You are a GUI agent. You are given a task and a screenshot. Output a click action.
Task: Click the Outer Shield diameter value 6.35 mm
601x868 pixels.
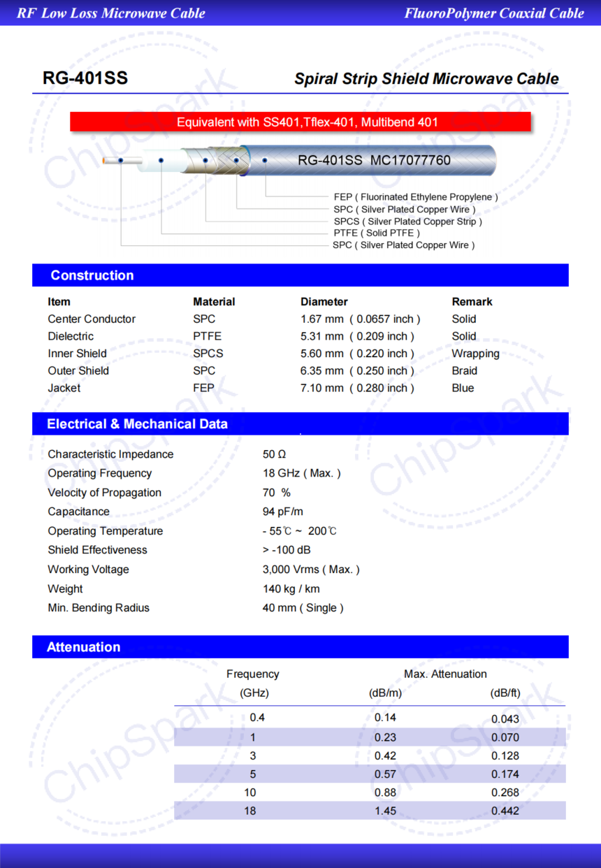point(326,370)
